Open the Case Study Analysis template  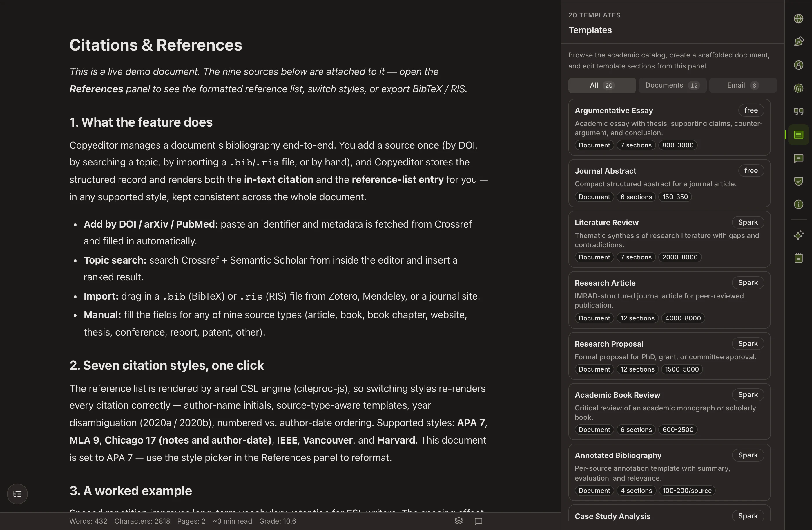click(669, 513)
